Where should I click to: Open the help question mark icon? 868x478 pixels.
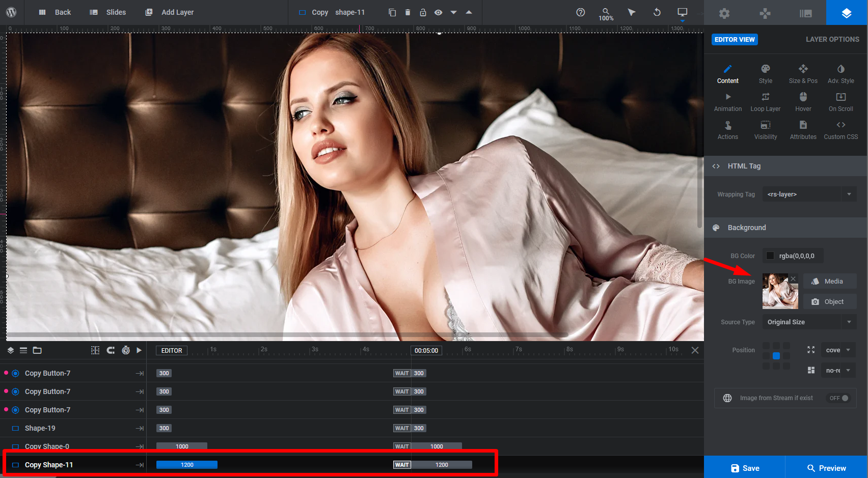[581, 12]
